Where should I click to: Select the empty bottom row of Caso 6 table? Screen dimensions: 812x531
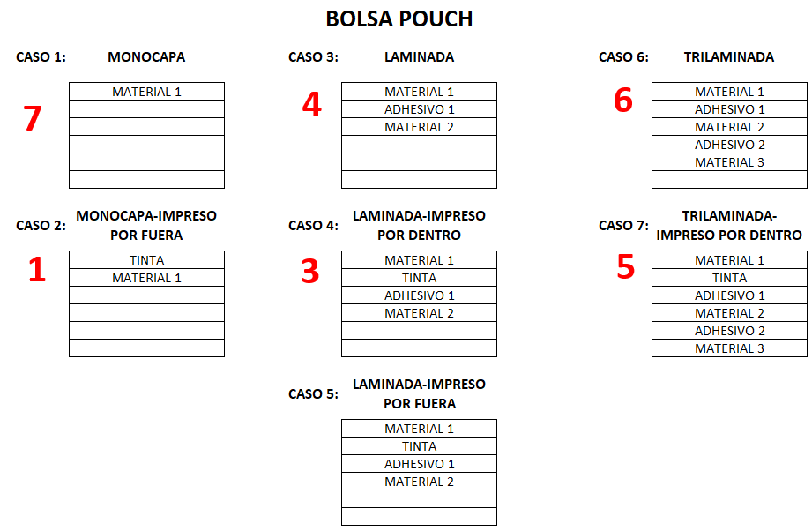pos(729,179)
